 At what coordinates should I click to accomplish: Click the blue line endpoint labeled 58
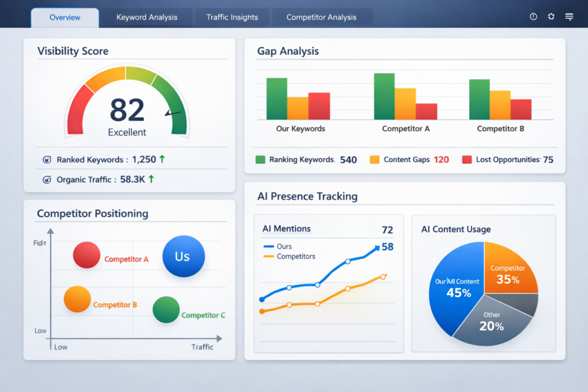[377, 247]
